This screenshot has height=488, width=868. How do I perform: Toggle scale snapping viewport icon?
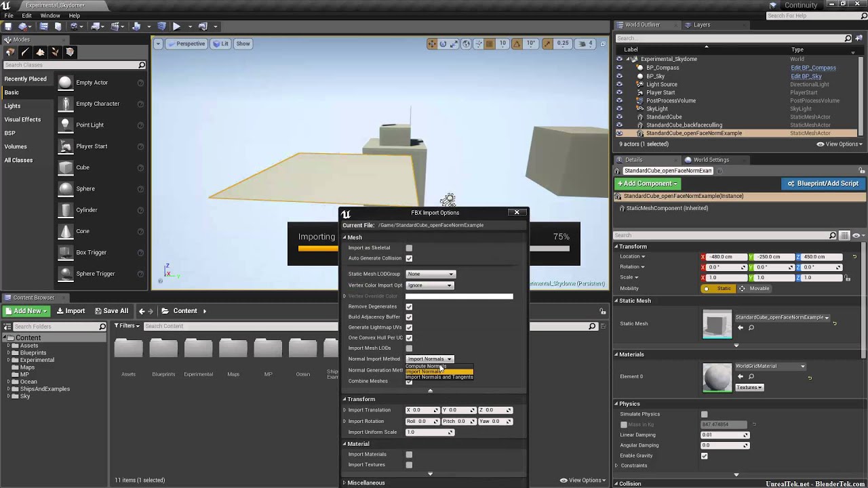tap(547, 43)
